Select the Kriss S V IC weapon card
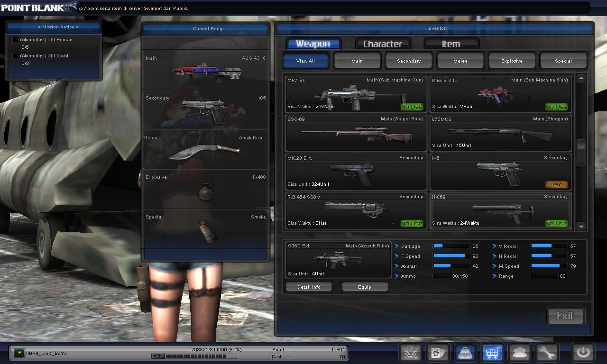This screenshot has width=607, height=364. (x=500, y=94)
